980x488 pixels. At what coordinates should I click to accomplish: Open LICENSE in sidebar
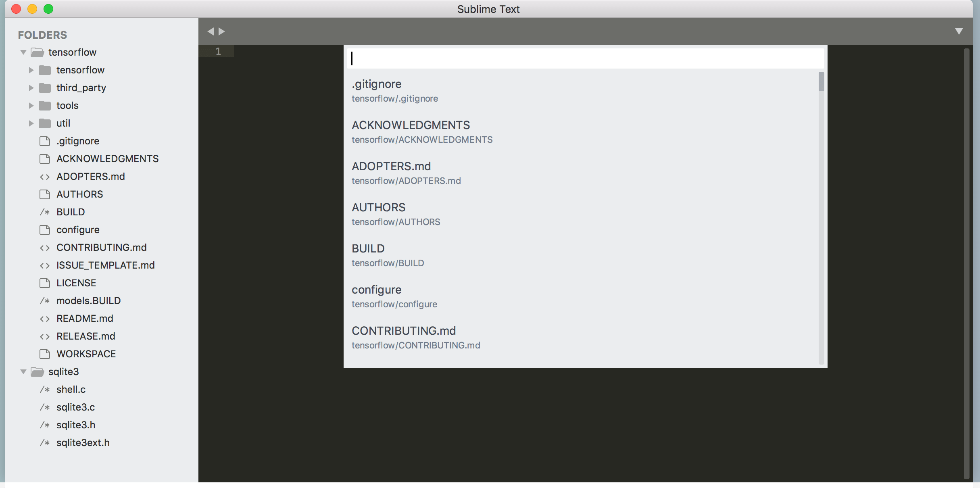coord(76,283)
